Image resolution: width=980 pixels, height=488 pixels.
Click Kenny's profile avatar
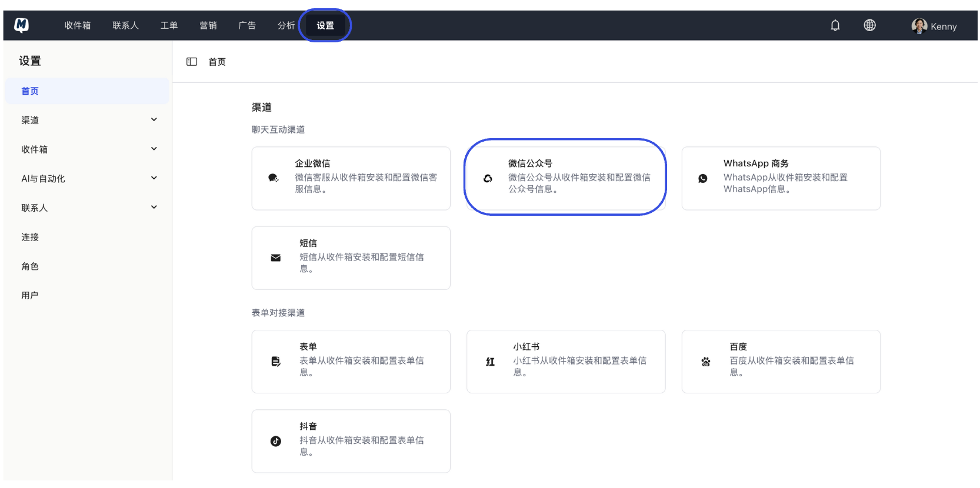click(919, 26)
